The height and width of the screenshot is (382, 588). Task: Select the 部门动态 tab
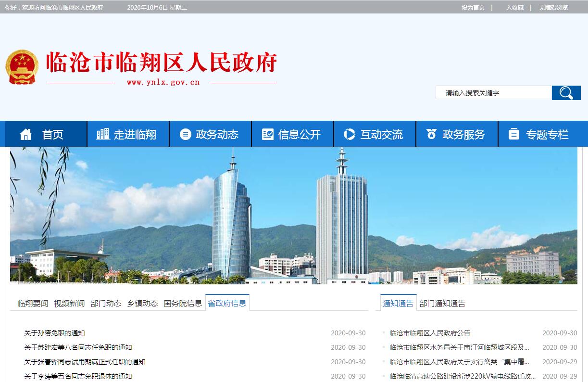(x=106, y=303)
